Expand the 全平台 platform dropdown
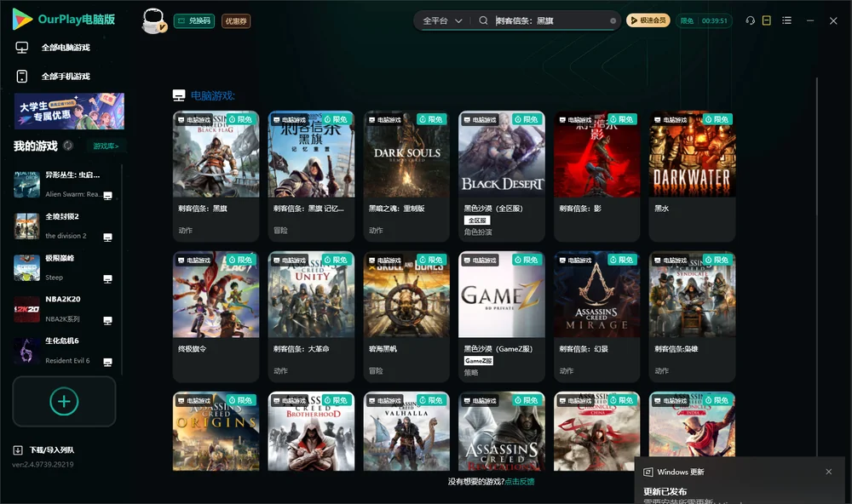852x504 pixels. point(442,20)
